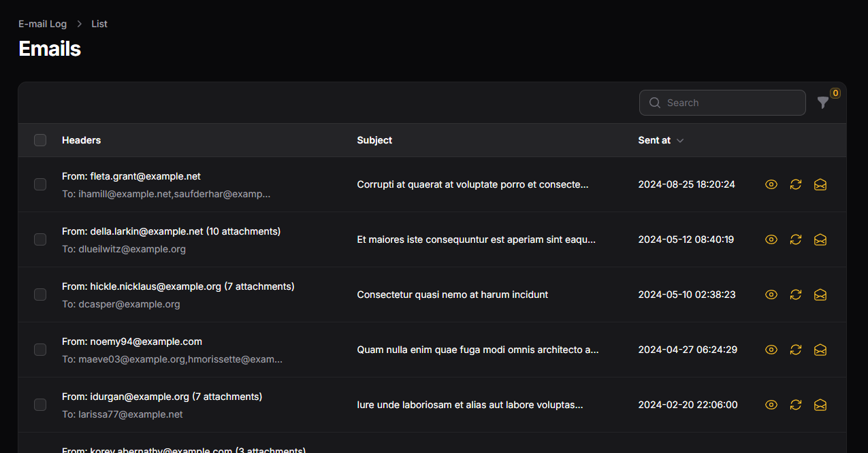This screenshot has height=453, width=868.
Task: Select the hickle.nicklaus@example.org row checkbox
Action: [x=40, y=295]
